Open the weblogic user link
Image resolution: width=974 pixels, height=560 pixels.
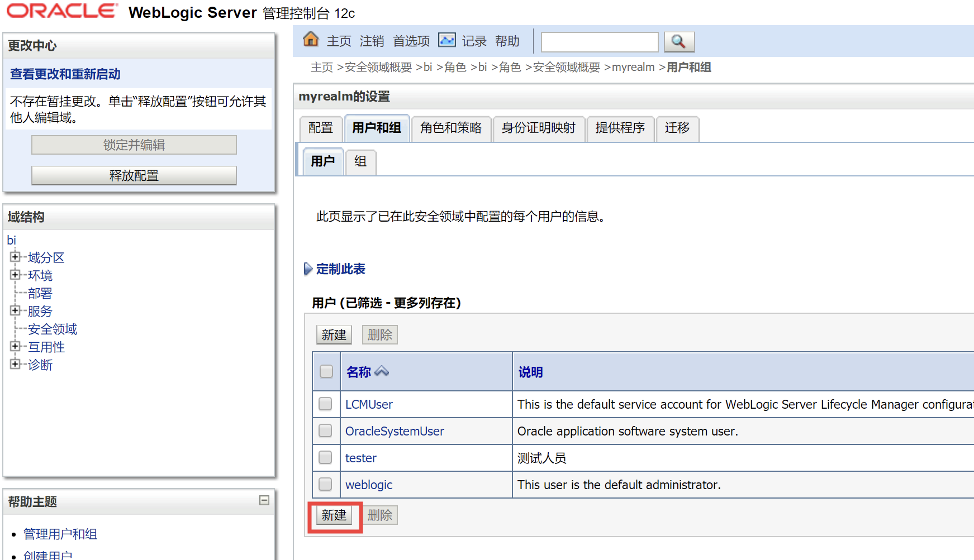[x=369, y=485]
